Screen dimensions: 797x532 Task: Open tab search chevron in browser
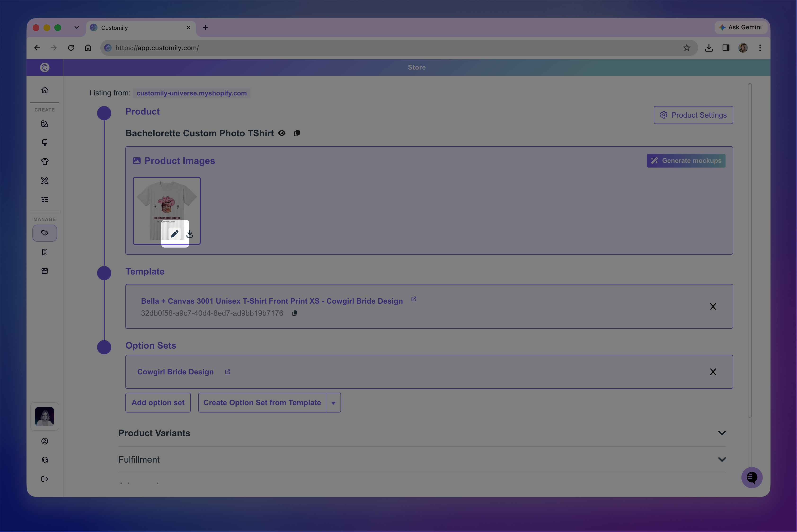click(x=76, y=27)
